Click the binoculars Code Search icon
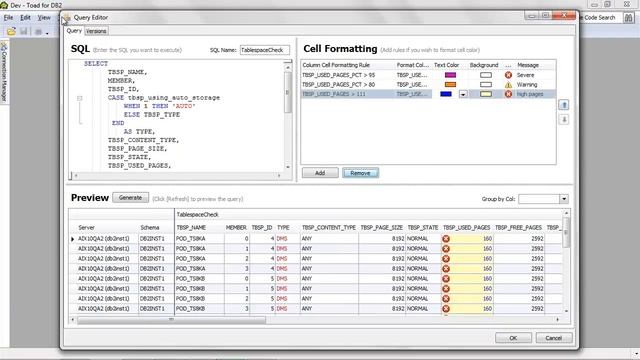Screen dimensions: 640x360 (x=629, y=18)
